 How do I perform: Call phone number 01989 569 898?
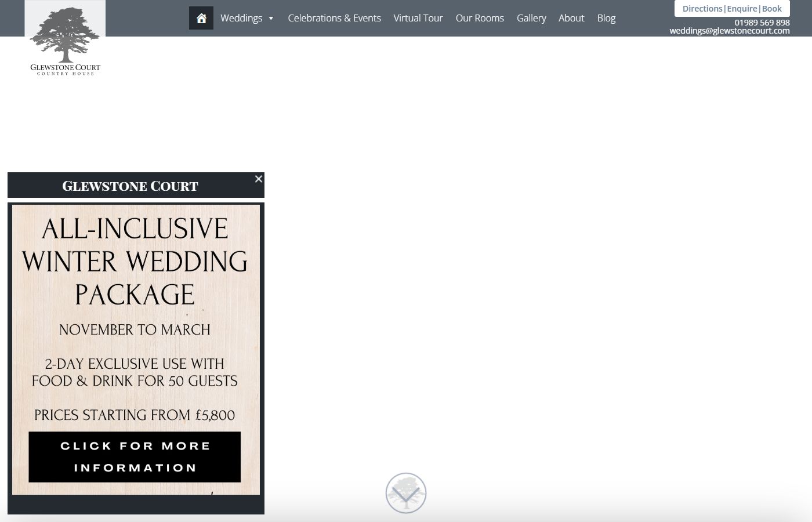[x=762, y=23]
